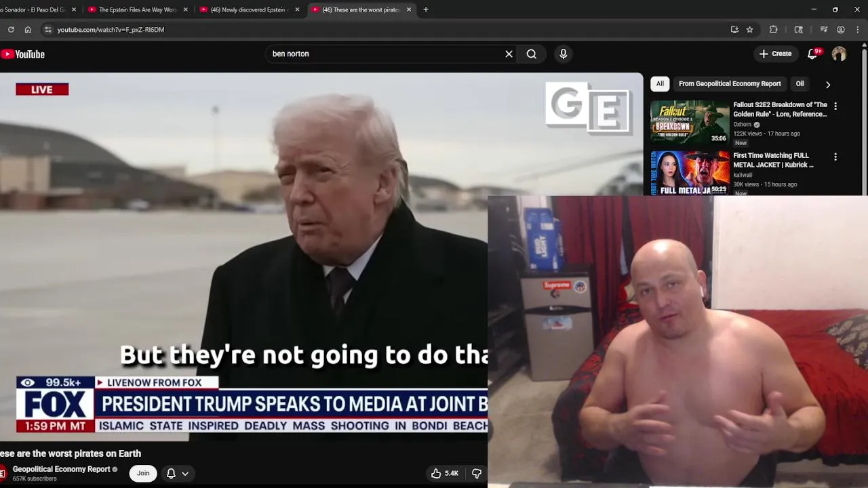Click the video title 'are the worst pirates on Earth'
Screen dimensions: 868x488
coord(71,453)
